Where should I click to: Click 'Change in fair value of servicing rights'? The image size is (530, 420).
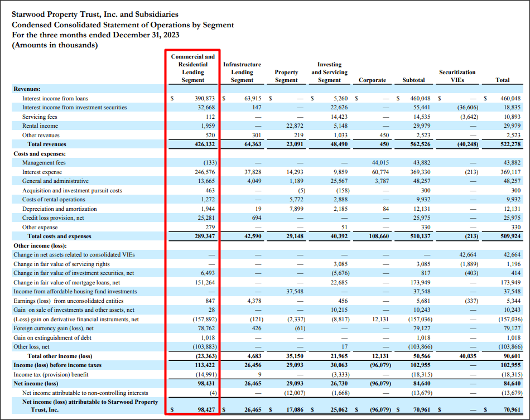click(61, 264)
